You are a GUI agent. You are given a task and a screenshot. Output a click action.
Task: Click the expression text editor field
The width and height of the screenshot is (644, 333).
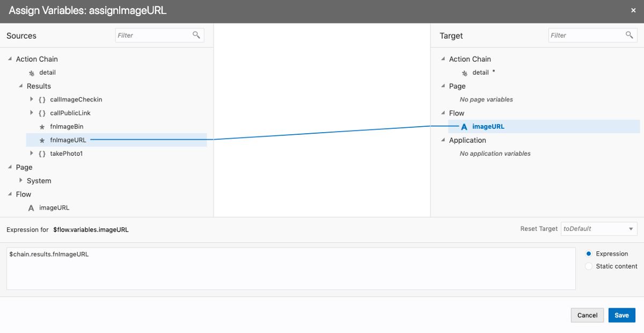[x=291, y=269]
